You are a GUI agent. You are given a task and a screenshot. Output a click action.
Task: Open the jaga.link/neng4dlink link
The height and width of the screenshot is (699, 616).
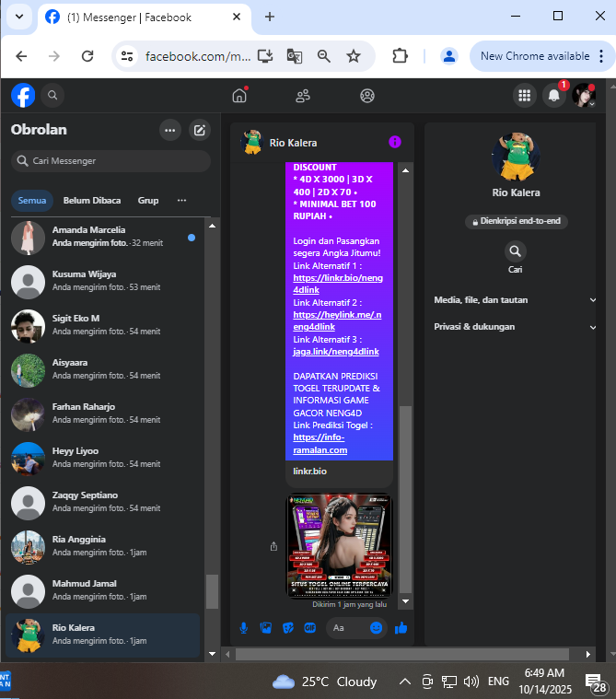click(x=336, y=351)
